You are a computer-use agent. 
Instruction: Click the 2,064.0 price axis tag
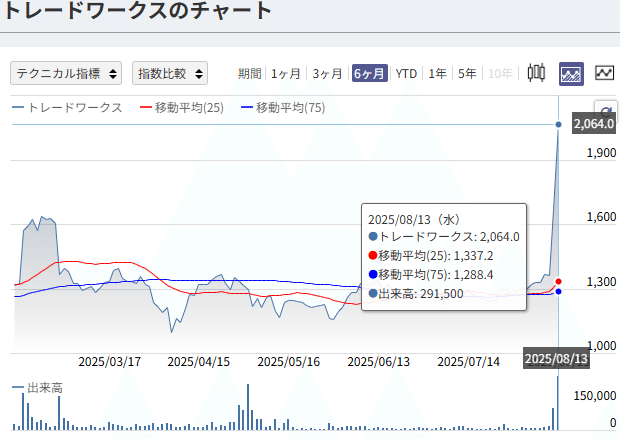[x=594, y=124]
